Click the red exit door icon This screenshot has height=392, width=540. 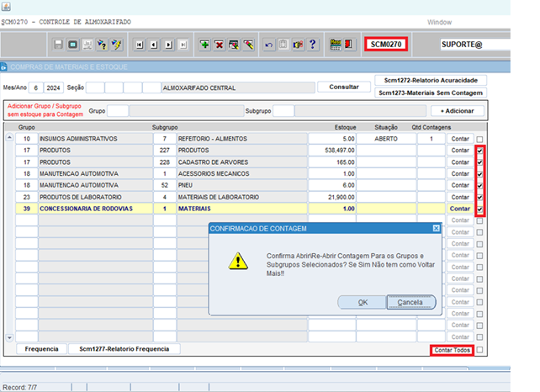pyautogui.click(x=348, y=45)
